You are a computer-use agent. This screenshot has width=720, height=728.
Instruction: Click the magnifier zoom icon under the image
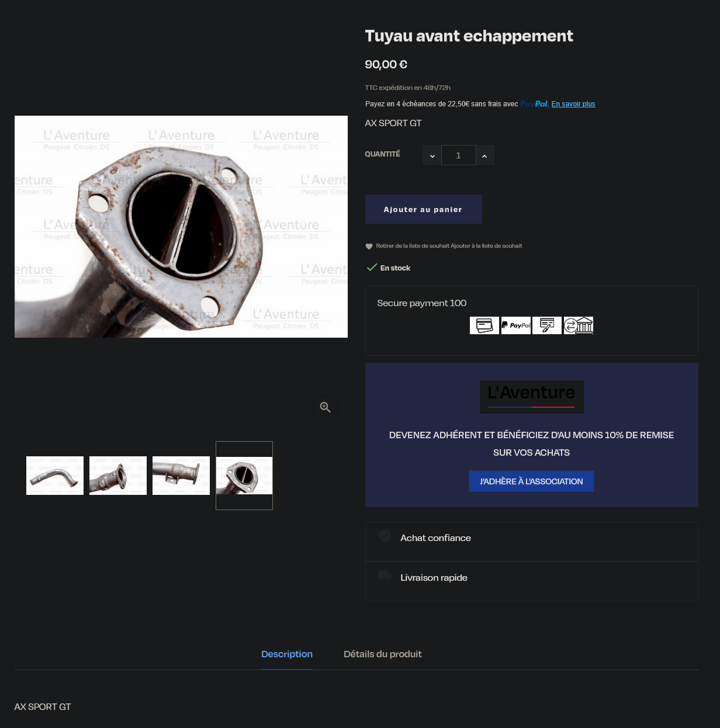[326, 407]
